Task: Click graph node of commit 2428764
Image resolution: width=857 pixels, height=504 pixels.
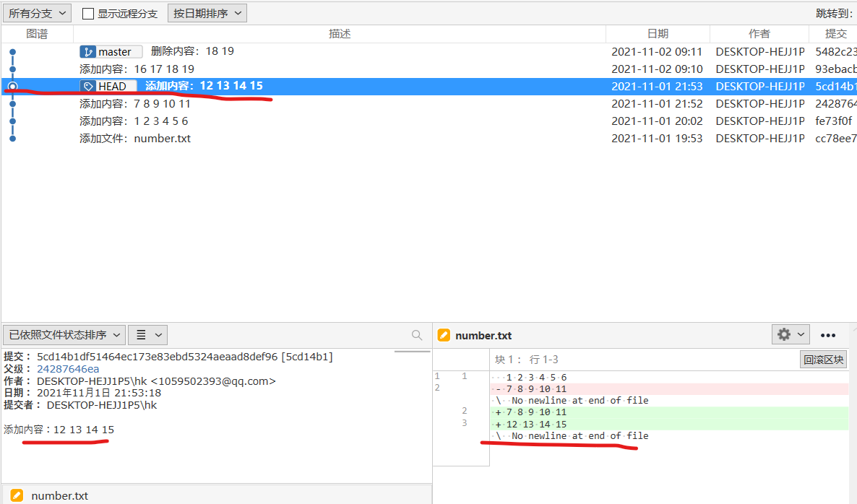Action: [12, 104]
